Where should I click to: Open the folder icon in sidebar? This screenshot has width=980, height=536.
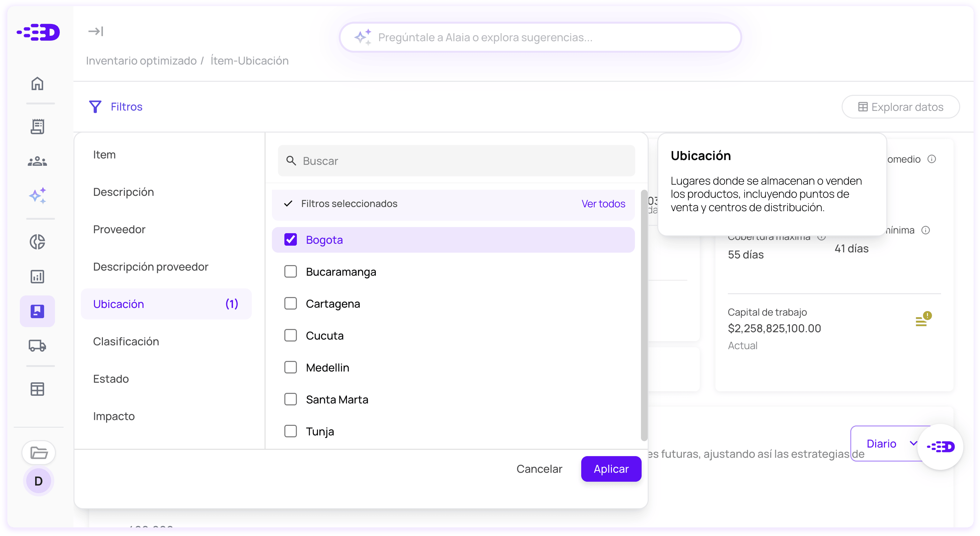(39, 453)
